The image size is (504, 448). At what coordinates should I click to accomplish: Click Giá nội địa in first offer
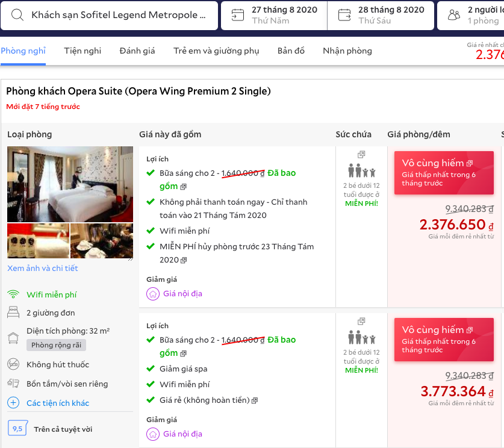[182, 294]
